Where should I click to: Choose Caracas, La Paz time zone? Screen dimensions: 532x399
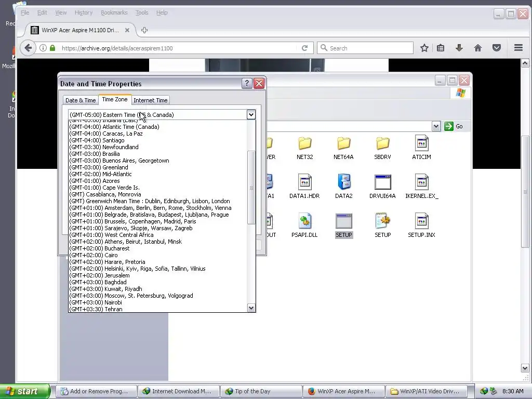click(158, 134)
